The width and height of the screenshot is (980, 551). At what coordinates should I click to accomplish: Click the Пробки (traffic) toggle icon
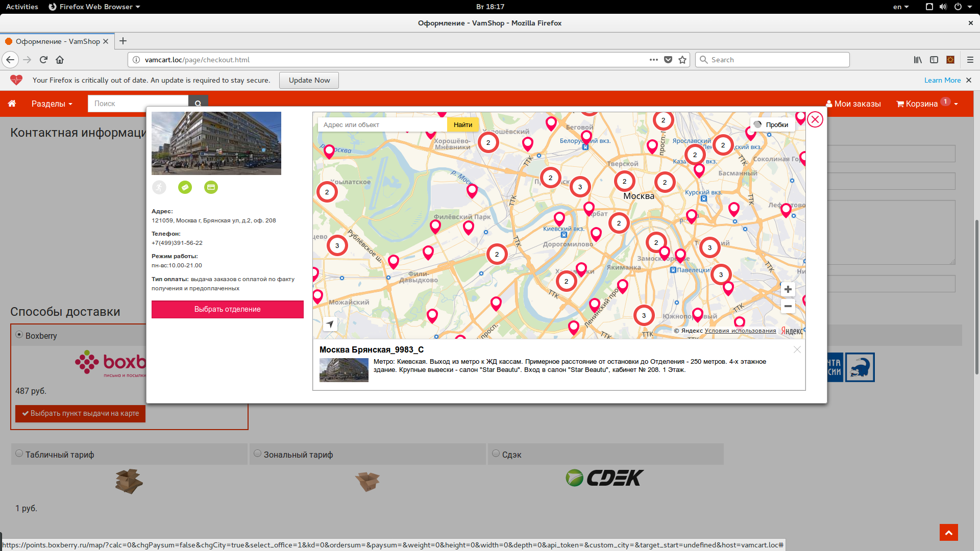click(x=758, y=124)
